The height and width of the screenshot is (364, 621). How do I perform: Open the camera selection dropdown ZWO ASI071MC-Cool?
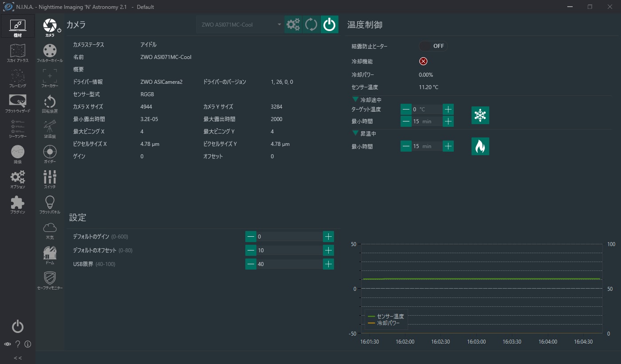click(x=240, y=24)
